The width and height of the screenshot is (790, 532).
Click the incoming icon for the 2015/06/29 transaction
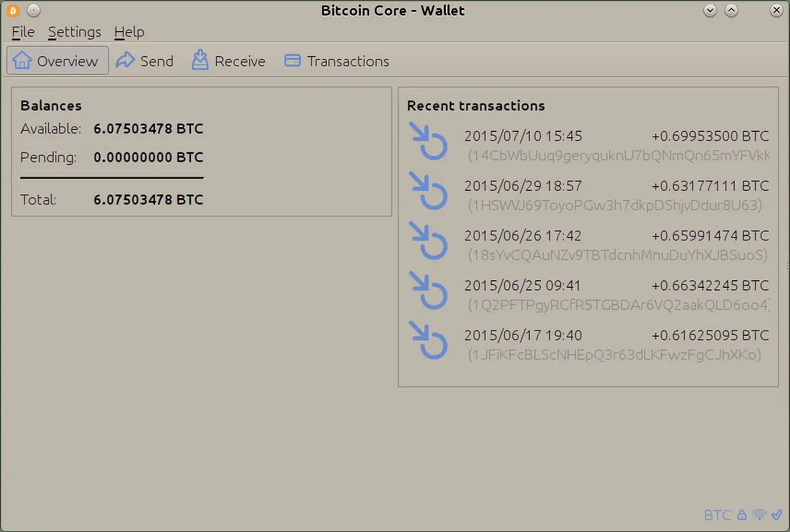(x=428, y=190)
